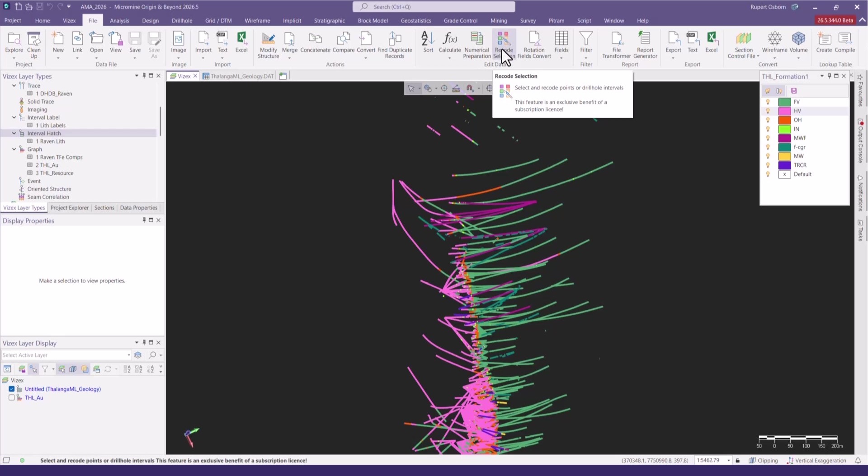Click Find Duplicate Records icon

[x=395, y=45]
